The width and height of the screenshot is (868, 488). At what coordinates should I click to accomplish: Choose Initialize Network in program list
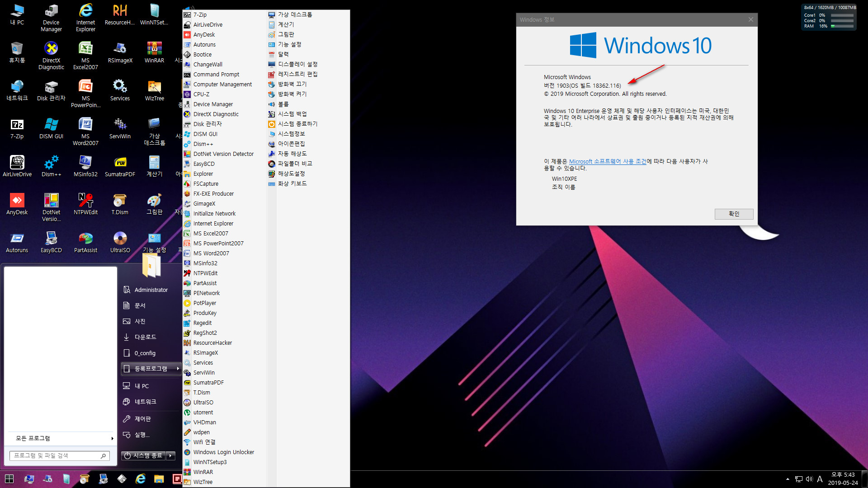(x=224, y=214)
